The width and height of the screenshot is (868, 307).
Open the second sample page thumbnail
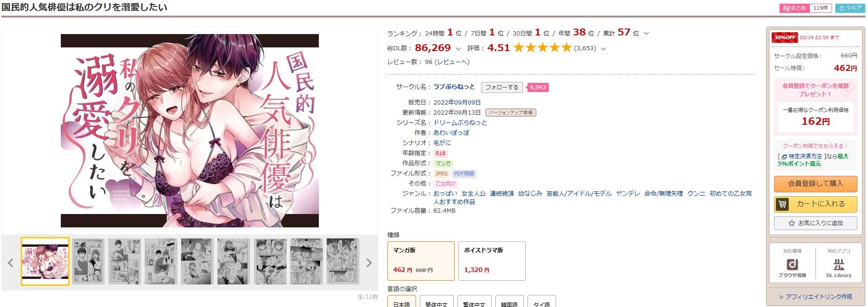(x=88, y=261)
